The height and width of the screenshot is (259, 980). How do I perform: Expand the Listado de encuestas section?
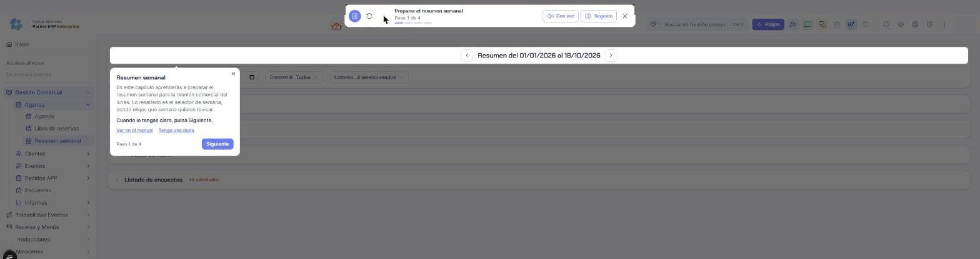(116, 180)
